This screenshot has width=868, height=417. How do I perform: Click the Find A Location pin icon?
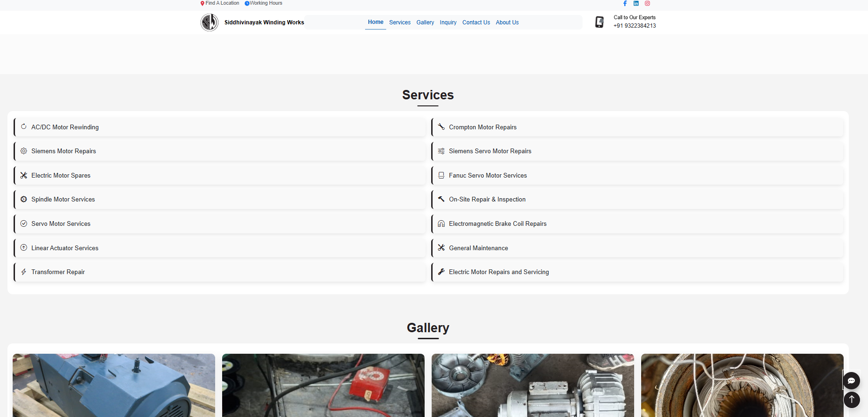(x=202, y=3)
